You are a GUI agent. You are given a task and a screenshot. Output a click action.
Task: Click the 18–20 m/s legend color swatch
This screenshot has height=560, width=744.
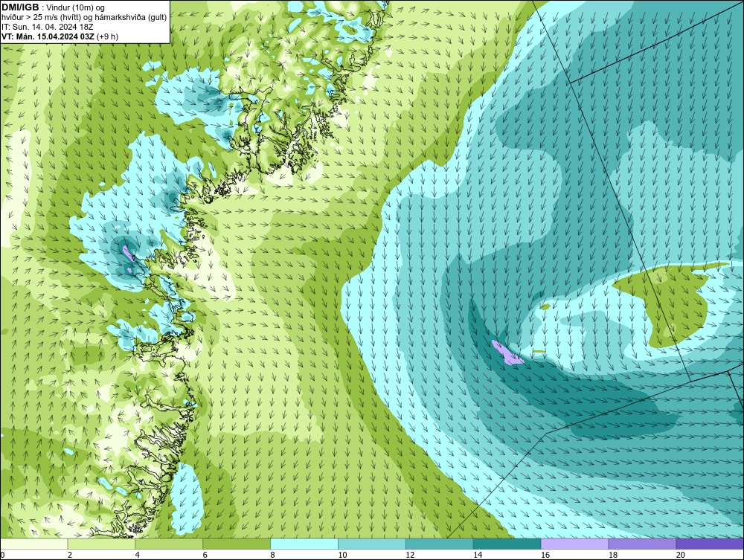pos(643,544)
